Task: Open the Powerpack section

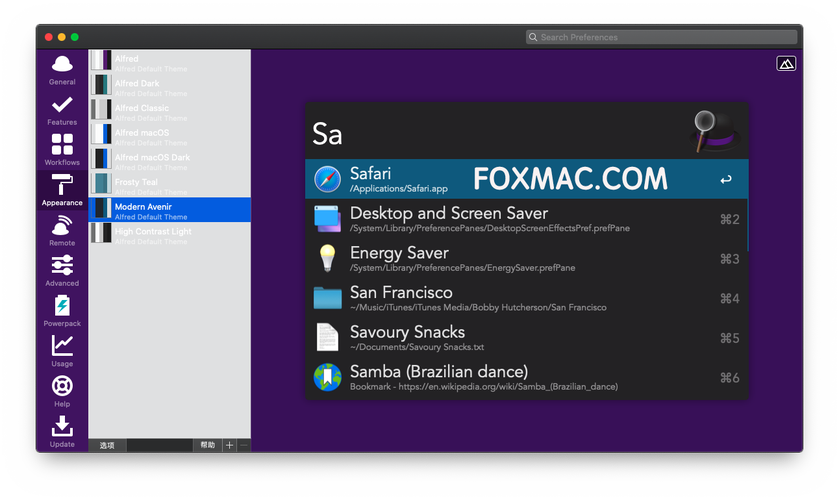Action: [62, 311]
